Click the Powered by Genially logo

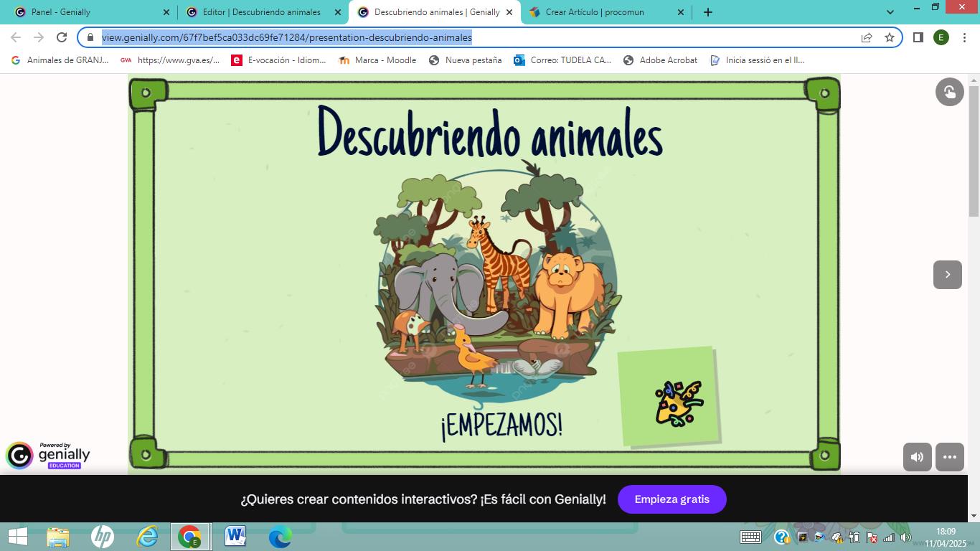click(x=48, y=455)
